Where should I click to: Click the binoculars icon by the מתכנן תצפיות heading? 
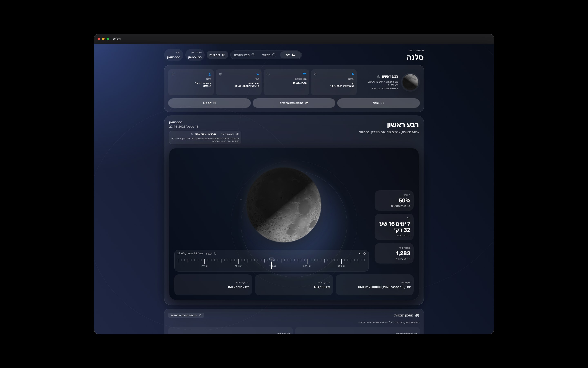coord(417,315)
